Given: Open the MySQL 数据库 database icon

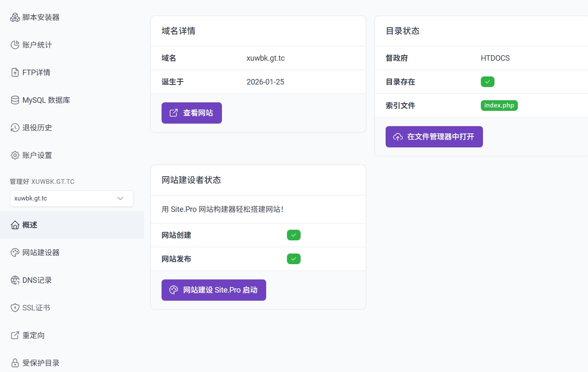Looking at the screenshot, I should tap(15, 100).
